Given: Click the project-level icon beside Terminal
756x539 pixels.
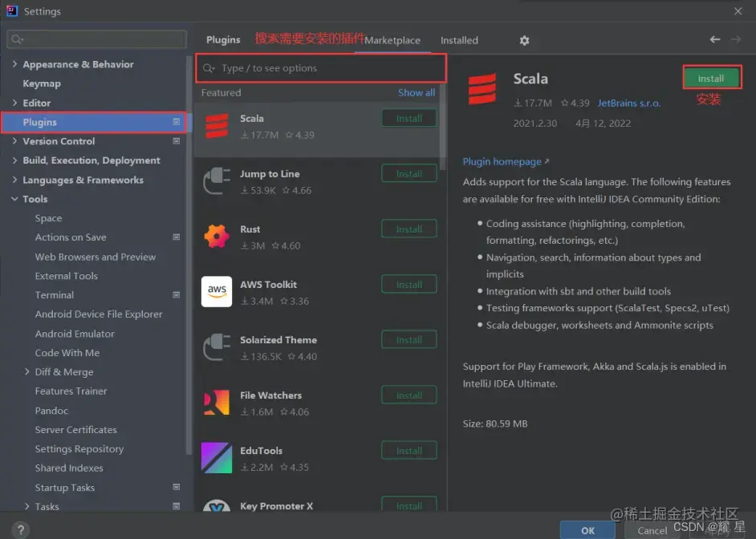Looking at the screenshot, I should (177, 295).
